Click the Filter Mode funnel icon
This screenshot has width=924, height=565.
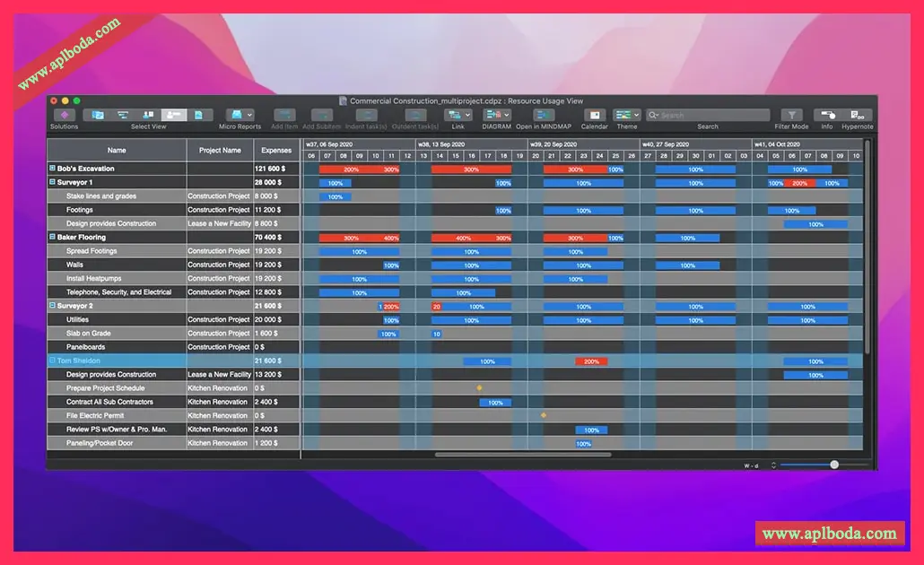[x=791, y=115]
